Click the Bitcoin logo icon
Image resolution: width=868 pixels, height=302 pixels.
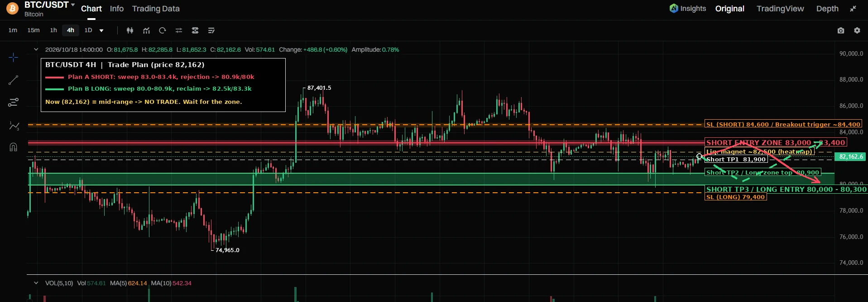pos(13,8)
